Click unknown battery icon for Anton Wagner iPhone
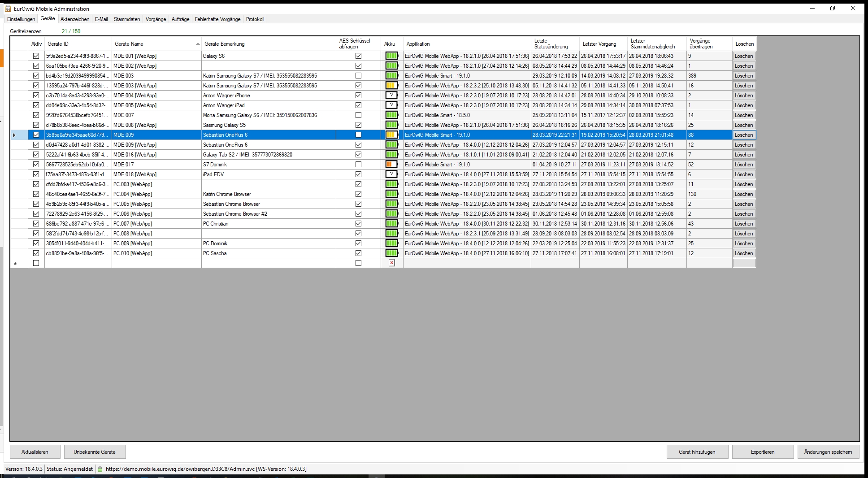Image resolution: width=868 pixels, height=478 pixels. point(391,96)
